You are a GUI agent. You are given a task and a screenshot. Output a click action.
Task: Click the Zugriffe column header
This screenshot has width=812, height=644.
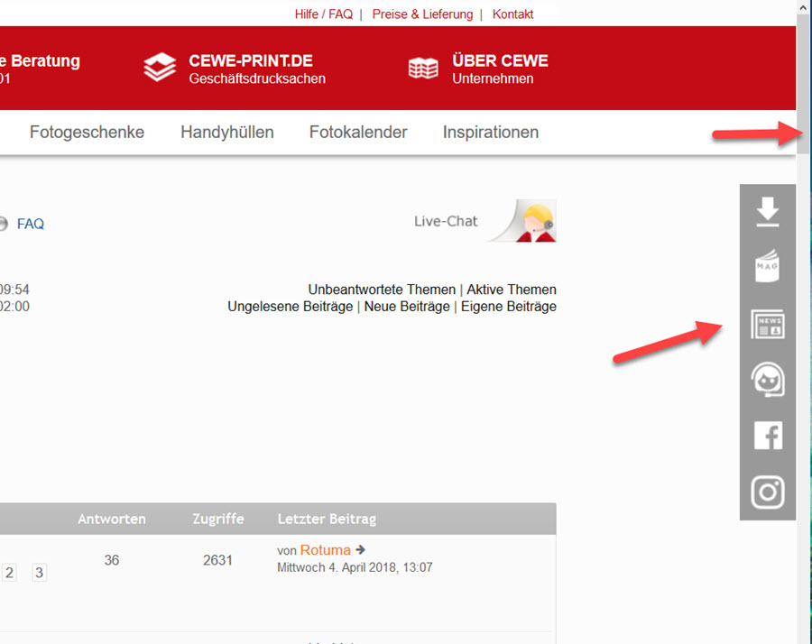point(218,519)
